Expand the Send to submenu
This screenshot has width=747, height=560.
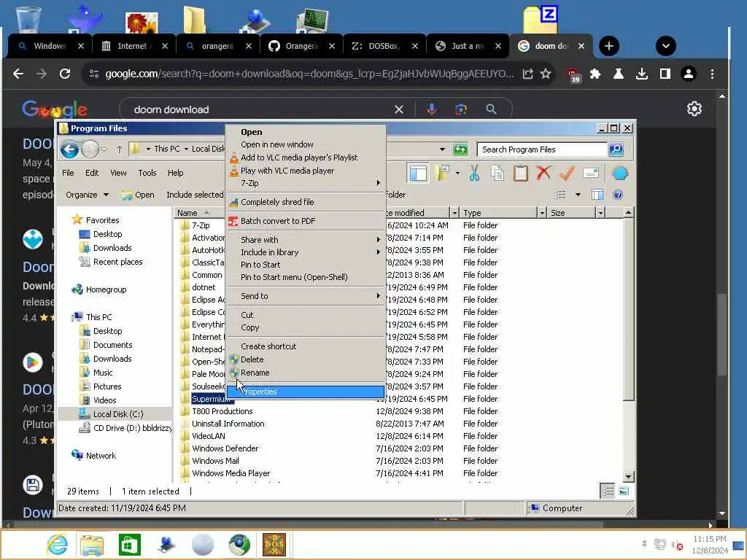click(306, 296)
